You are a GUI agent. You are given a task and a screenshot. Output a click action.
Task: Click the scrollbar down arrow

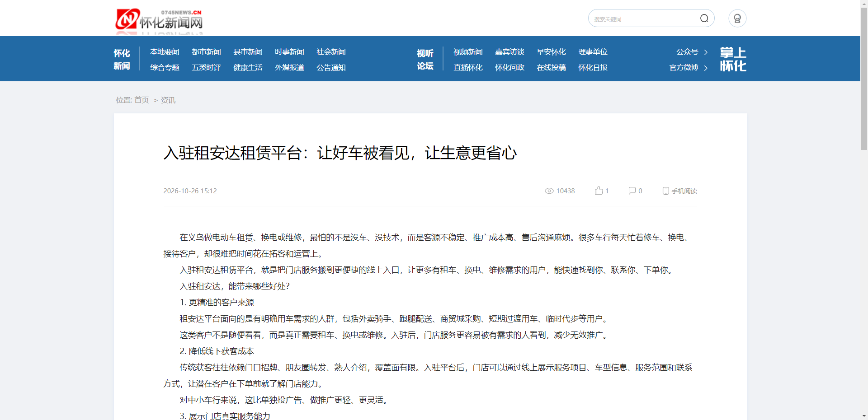[x=864, y=416]
